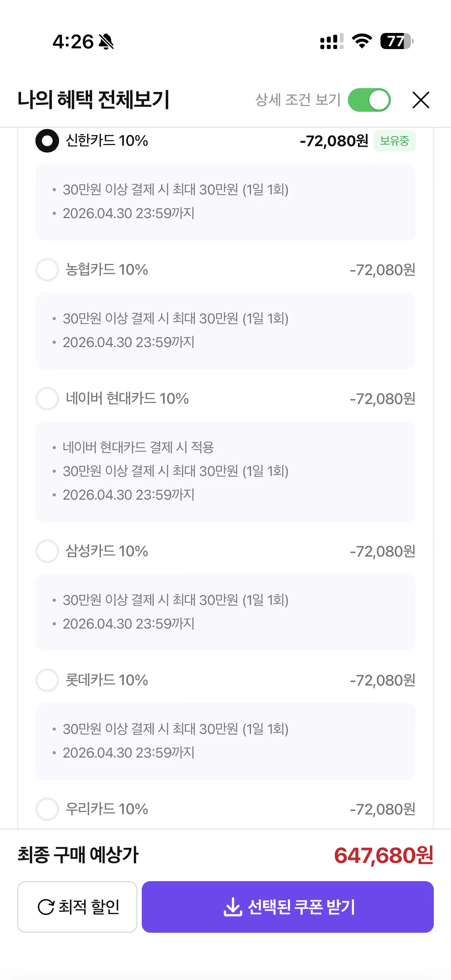Screen dimensions: 451x980
Task: Choose the 삼성카드 10% radio button
Action: click(x=47, y=551)
